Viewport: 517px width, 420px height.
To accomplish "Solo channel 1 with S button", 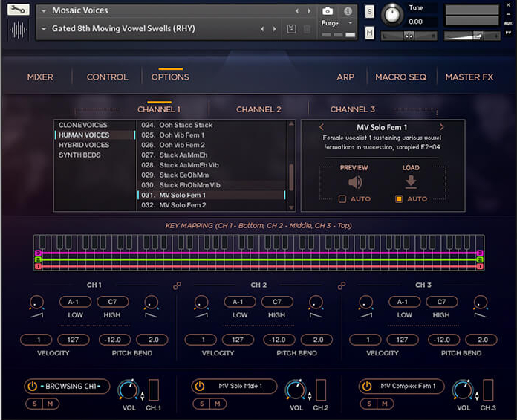I will (x=35, y=404).
